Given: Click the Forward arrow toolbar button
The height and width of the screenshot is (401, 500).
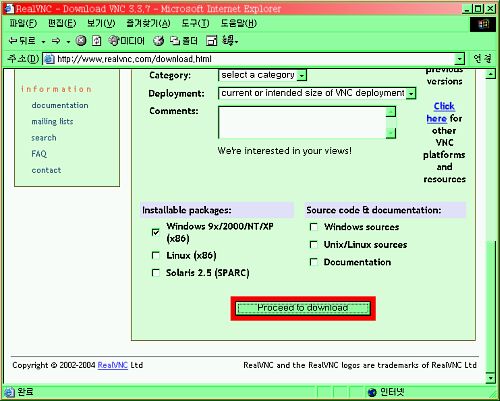Looking at the screenshot, I should (x=56, y=41).
